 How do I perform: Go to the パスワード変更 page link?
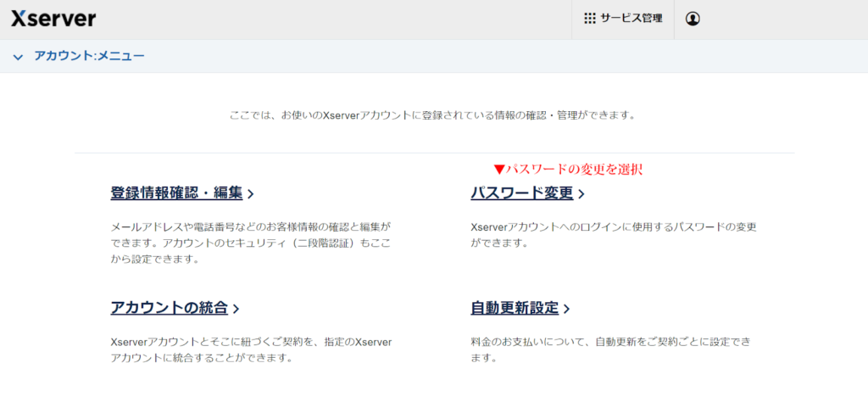pos(521,193)
